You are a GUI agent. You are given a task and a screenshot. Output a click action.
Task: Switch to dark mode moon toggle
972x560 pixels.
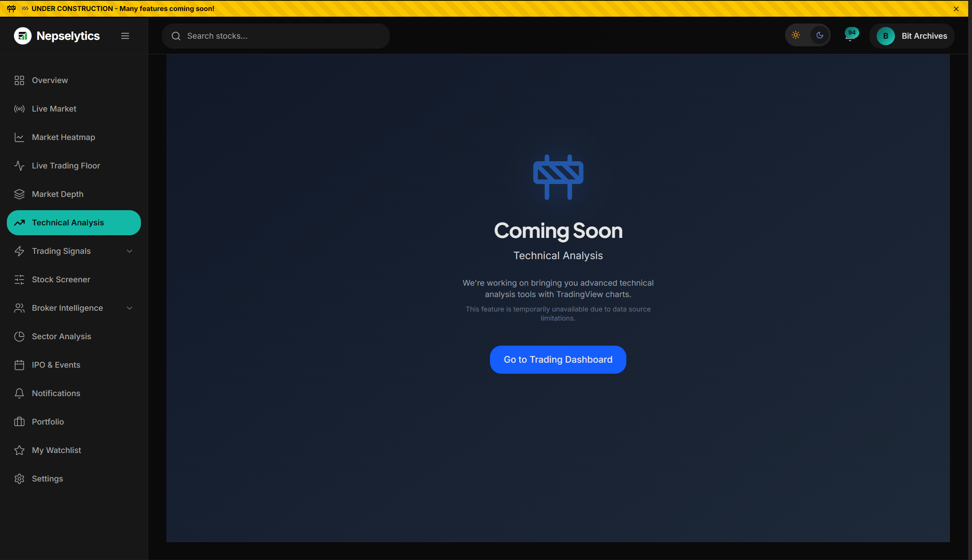pyautogui.click(x=820, y=35)
